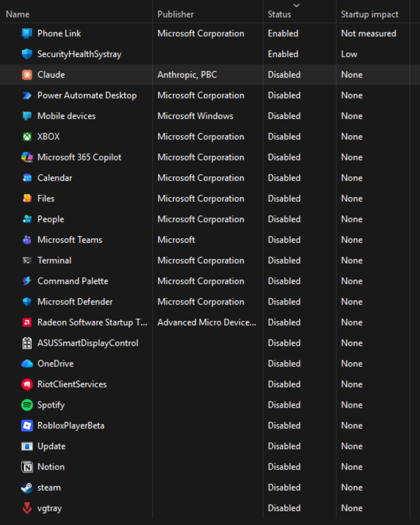This screenshot has height=525, width=420.
Task: Click the Calendar app icon
Action: tap(27, 178)
